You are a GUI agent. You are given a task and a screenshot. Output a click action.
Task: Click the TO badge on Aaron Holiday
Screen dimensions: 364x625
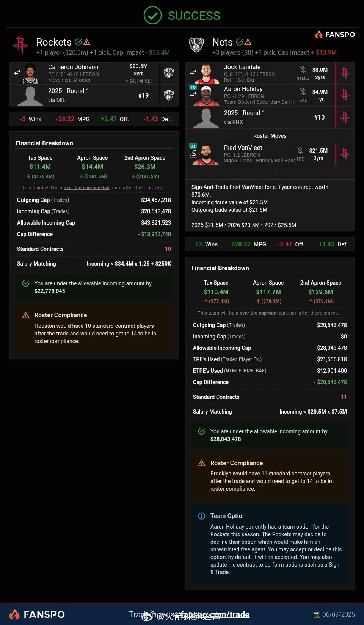click(193, 87)
